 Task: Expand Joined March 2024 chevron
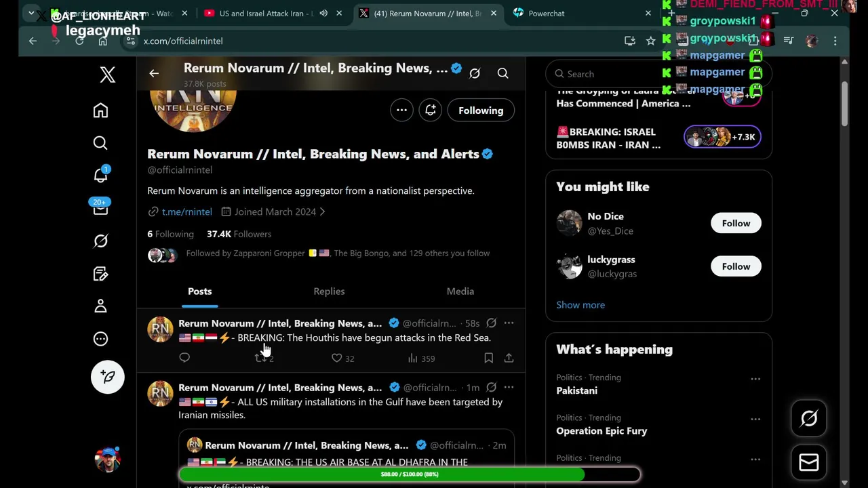pyautogui.click(x=322, y=211)
